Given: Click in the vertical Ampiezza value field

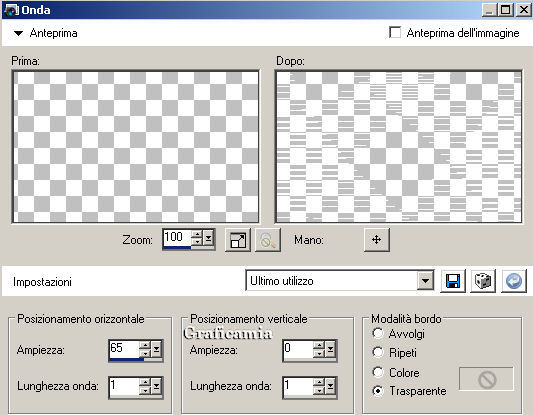Looking at the screenshot, I should tap(298, 349).
